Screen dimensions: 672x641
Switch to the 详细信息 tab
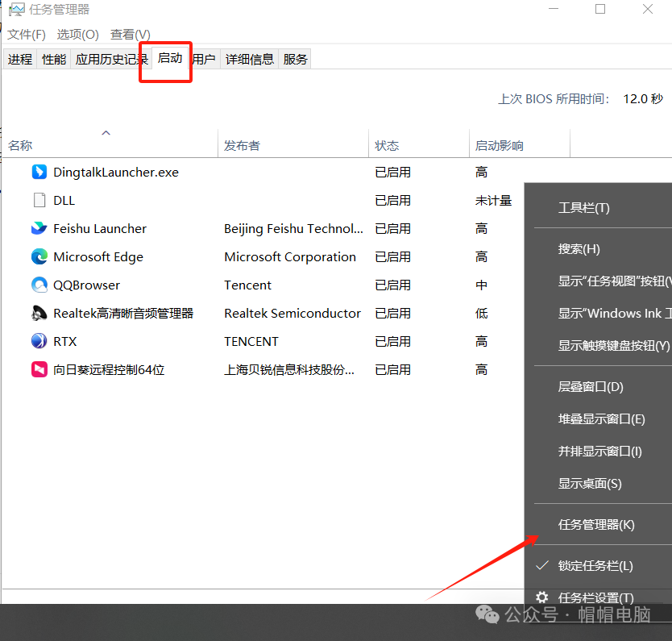[x=250, y=59]
